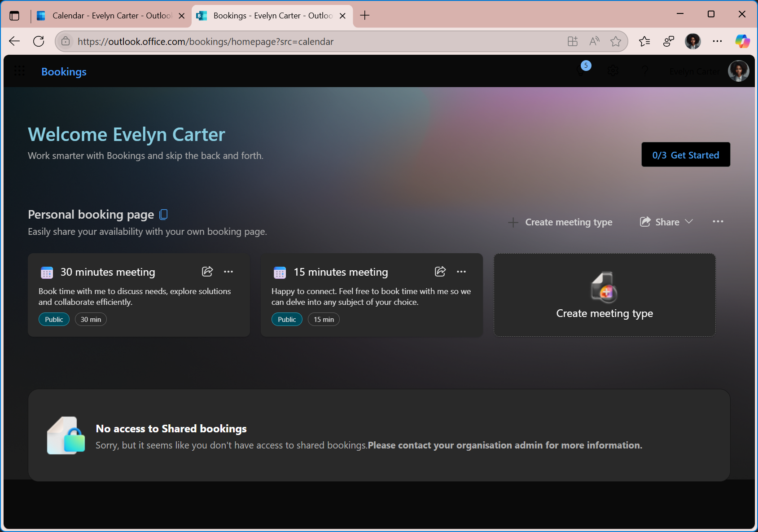Click the address bar URL

click(206, 41)
